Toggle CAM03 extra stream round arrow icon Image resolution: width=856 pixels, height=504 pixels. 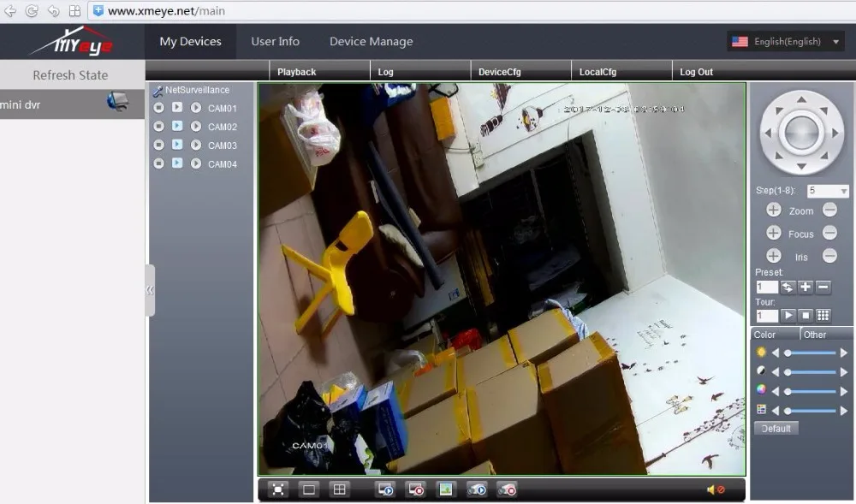coord(195,145)
